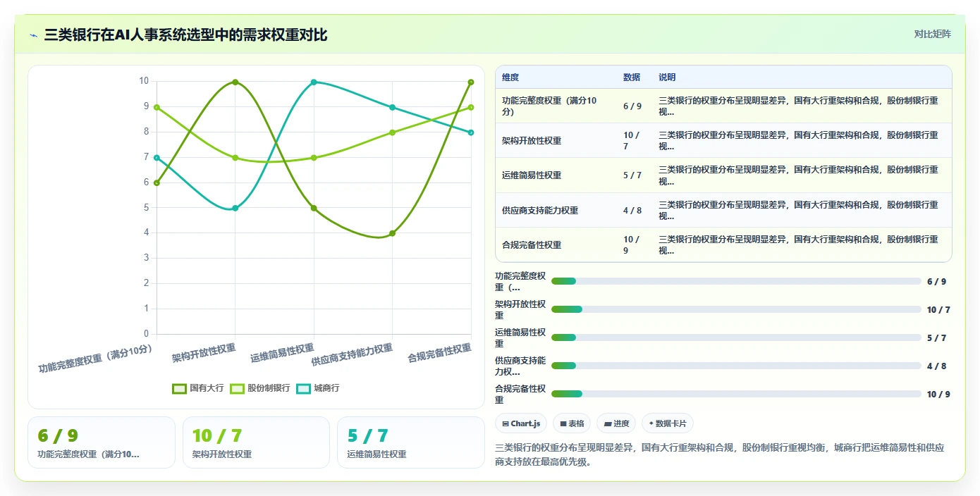Select the 运维简易性权重 table row cell
Image resolution: width=980 pixels, height=496 pixels.
coord(555,175)
